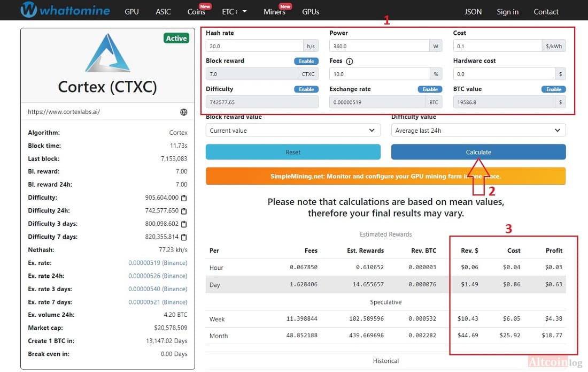Click the Month row cost $25.92
588x372 pixels.
pos(510,335)
